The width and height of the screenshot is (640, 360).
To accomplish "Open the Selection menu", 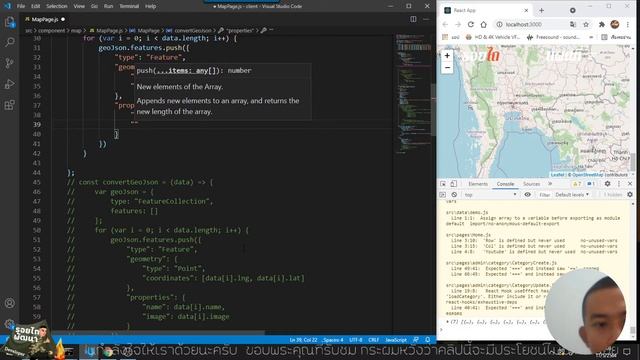I will pyautogui.click(x=57, y=6).
